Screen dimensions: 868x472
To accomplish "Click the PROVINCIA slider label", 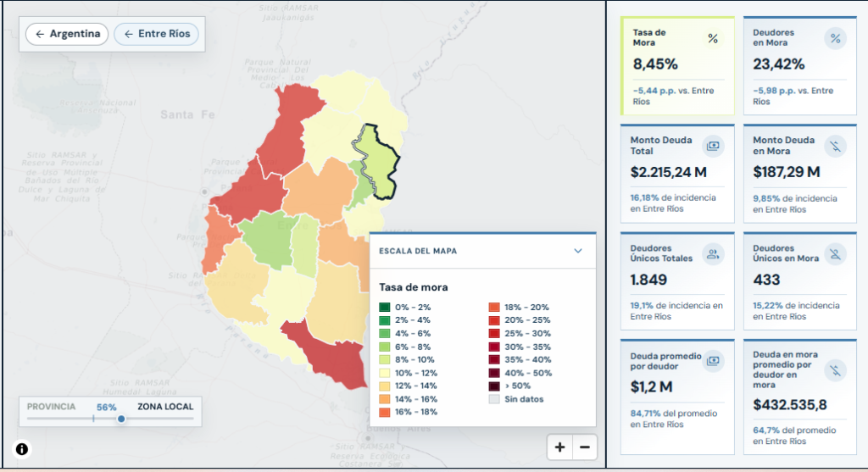I will coord(51,407).
